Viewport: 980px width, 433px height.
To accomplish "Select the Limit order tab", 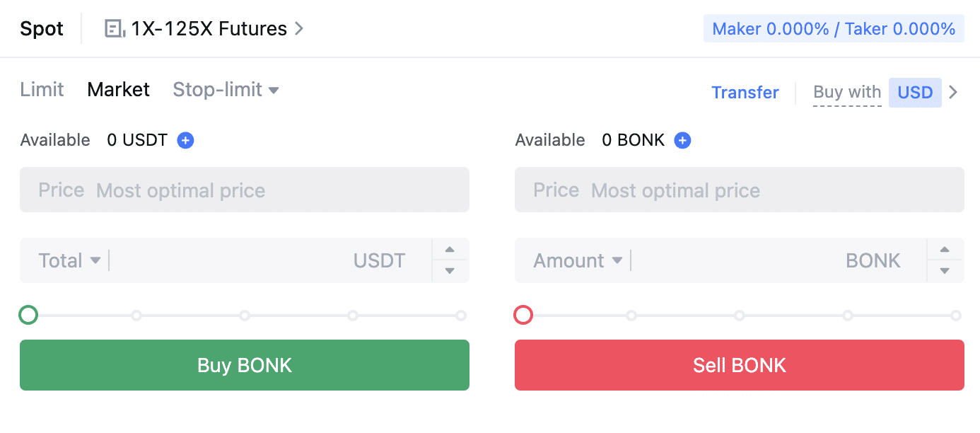I will pyautogui.click(x=41, y=89).
